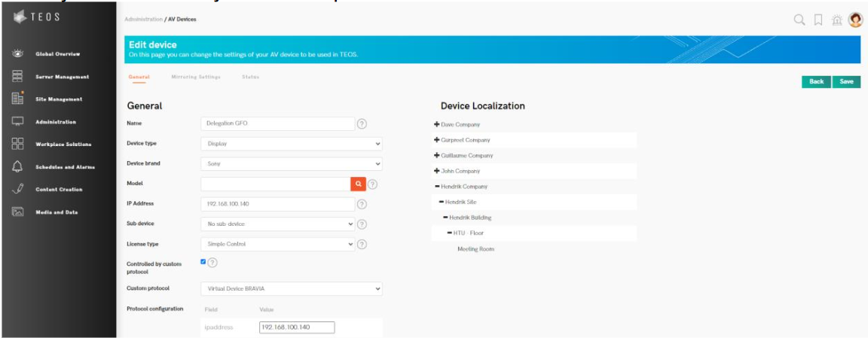This screenshot has width=868, height=338.
Task: Open the Custom protocol dropdown
Action: 292,288
